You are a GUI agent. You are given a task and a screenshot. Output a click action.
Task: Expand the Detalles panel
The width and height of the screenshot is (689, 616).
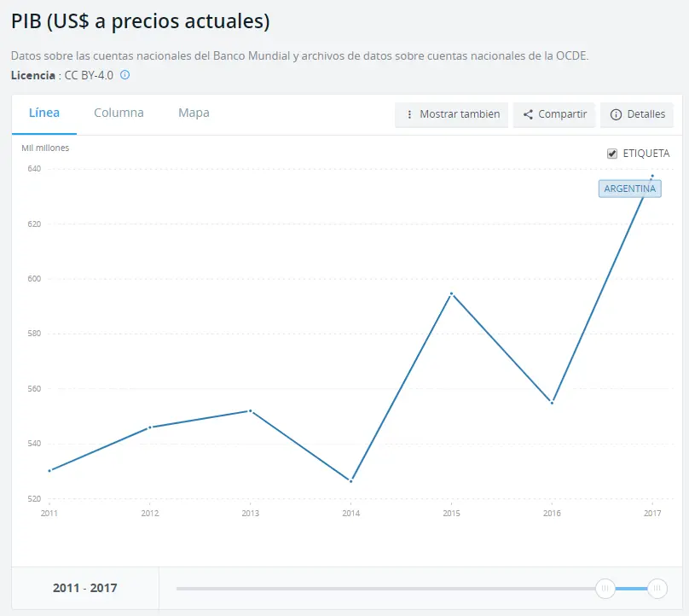click(x=636, y=114)
